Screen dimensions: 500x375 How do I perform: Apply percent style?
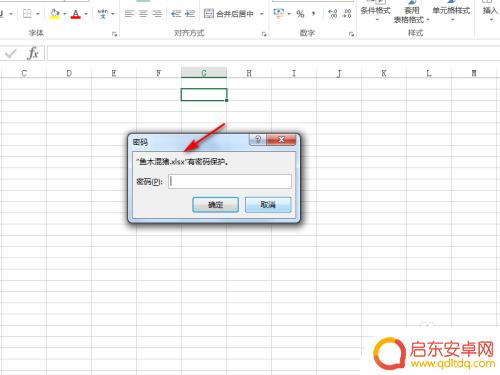[300, 14]
